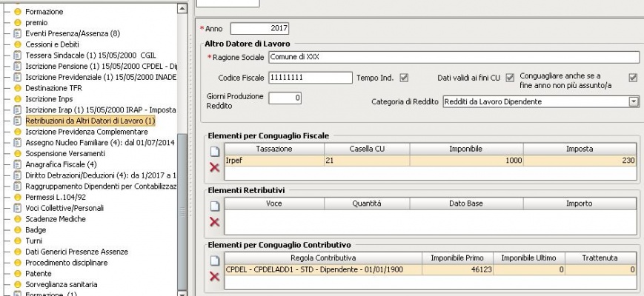Image resolution: width=644 pixels, height=296 pixels.
Task: Toggle Conguagliare anche se a fine anno checkbox
Action: [x=633, y=78]
